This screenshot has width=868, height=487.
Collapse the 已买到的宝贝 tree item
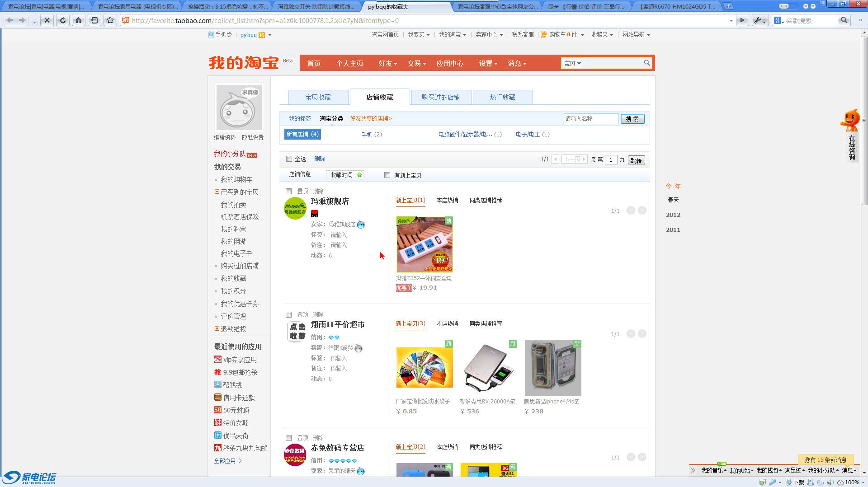click(217, 192)
